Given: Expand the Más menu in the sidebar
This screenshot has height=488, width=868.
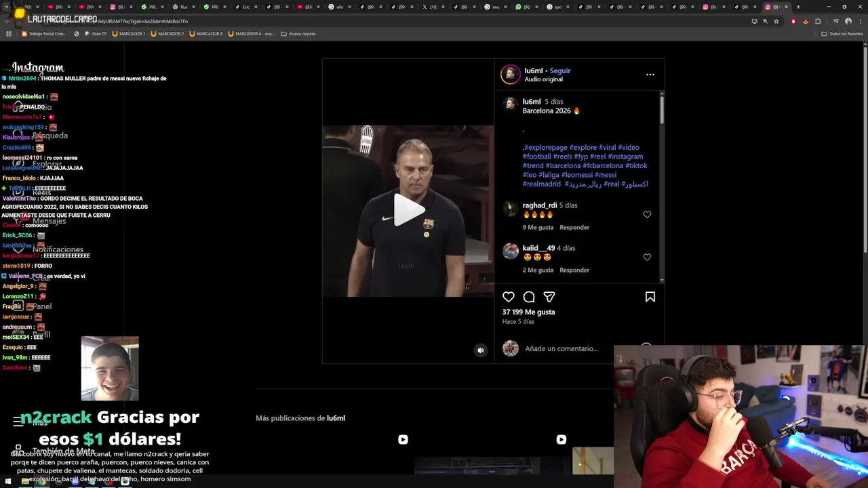Looking at the screenshot, I should tap(31, 422).
